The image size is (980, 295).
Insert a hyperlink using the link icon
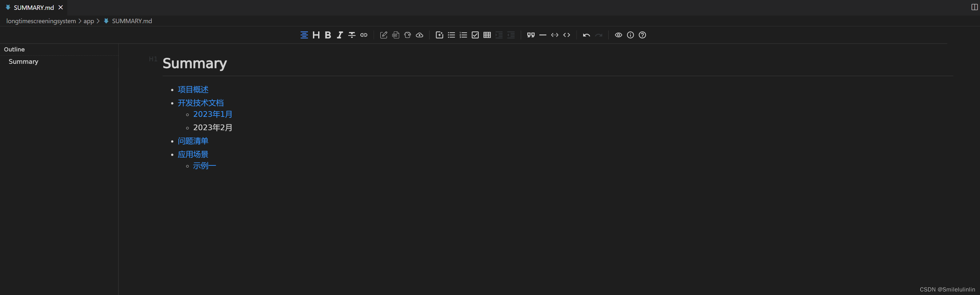[364, 35]
